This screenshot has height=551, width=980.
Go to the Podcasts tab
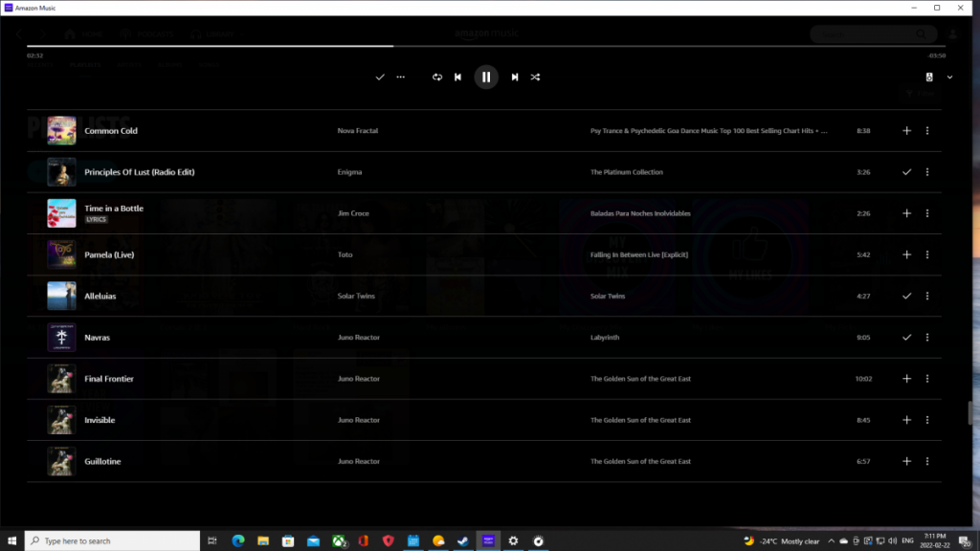(x=146, y=33)
